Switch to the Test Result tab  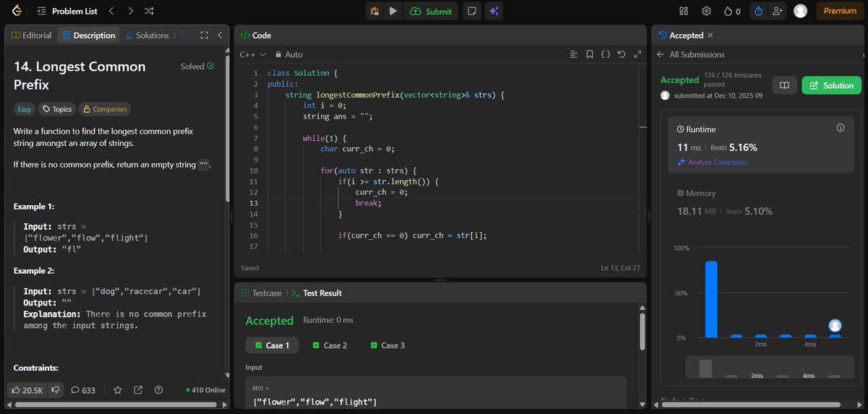(316, 293)
